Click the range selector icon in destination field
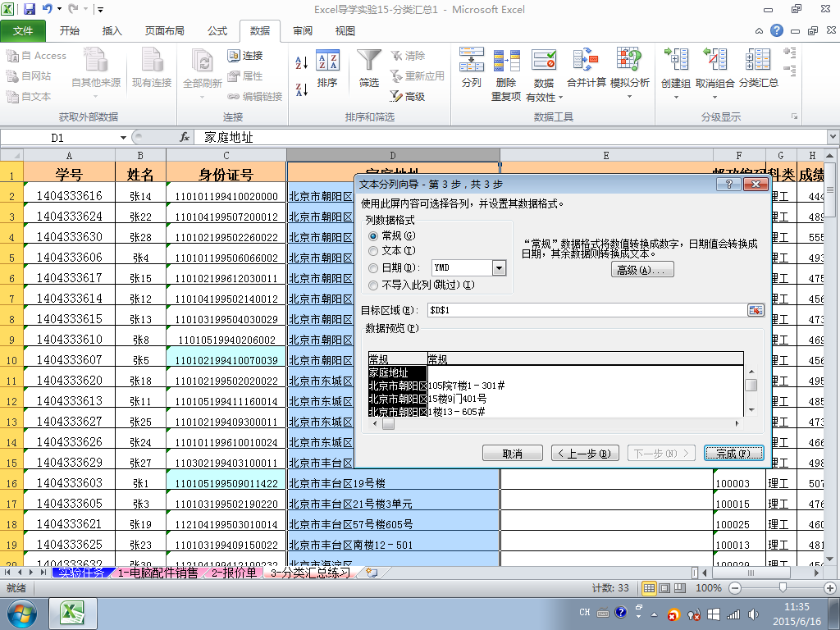Viewport: 840px width, 630px height. [756, 310]
